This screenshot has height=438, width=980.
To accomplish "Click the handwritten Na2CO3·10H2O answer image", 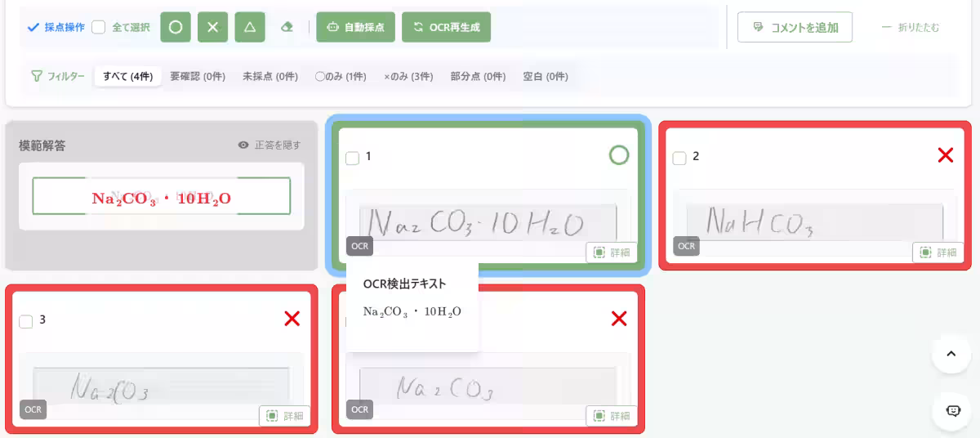I will click(488, 221).
